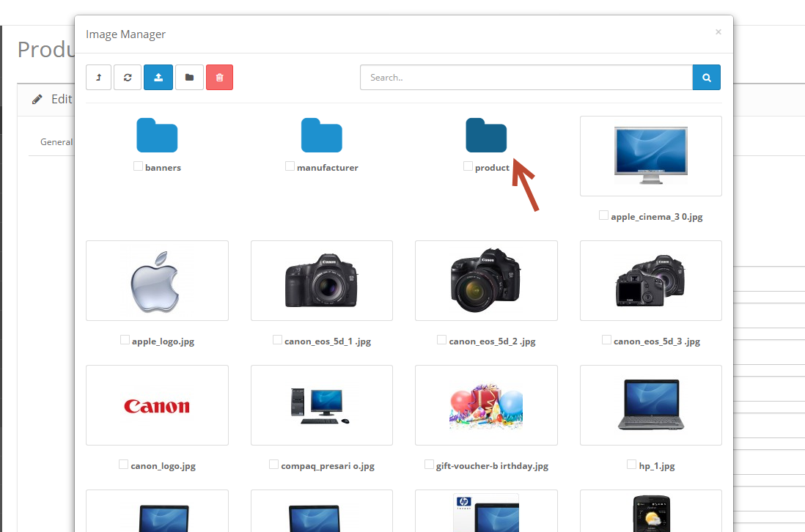Click the apple_cinema_30.jpg file name
Screen dimensions: 805x532
(x=657, y=217)
